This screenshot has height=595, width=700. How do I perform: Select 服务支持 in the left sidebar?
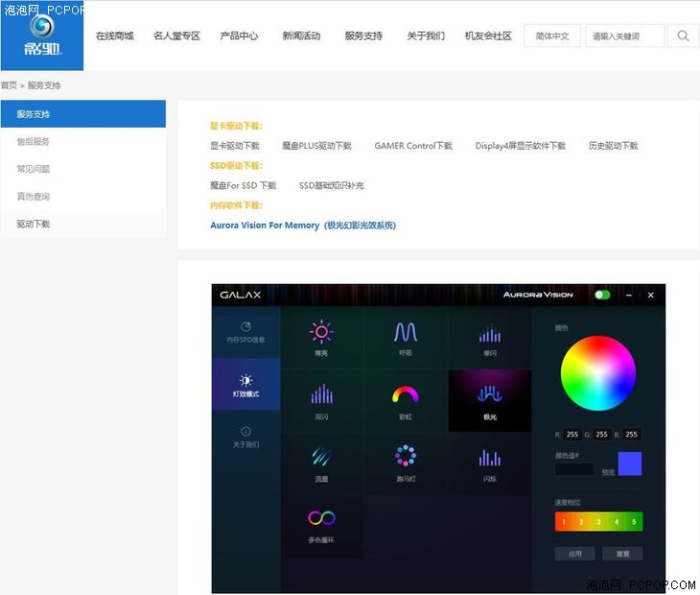point(83,114)
